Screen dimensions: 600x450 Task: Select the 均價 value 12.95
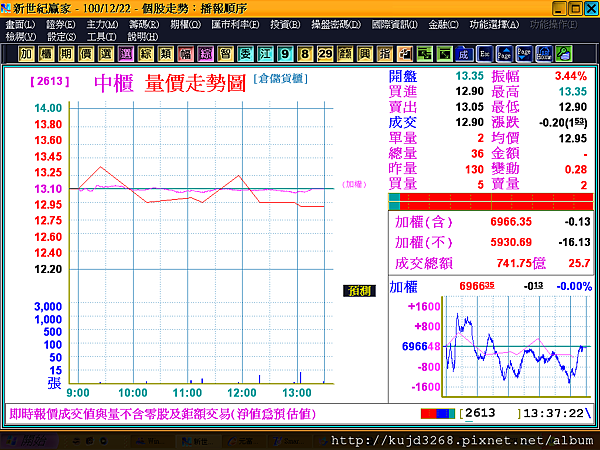click(572, 138)
